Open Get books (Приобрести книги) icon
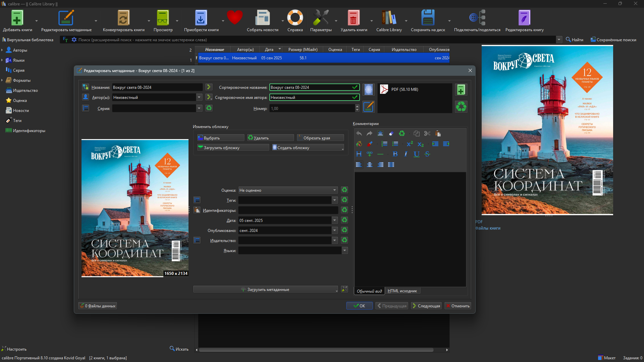This screenshot has height=362, width=644. point(201,18)
